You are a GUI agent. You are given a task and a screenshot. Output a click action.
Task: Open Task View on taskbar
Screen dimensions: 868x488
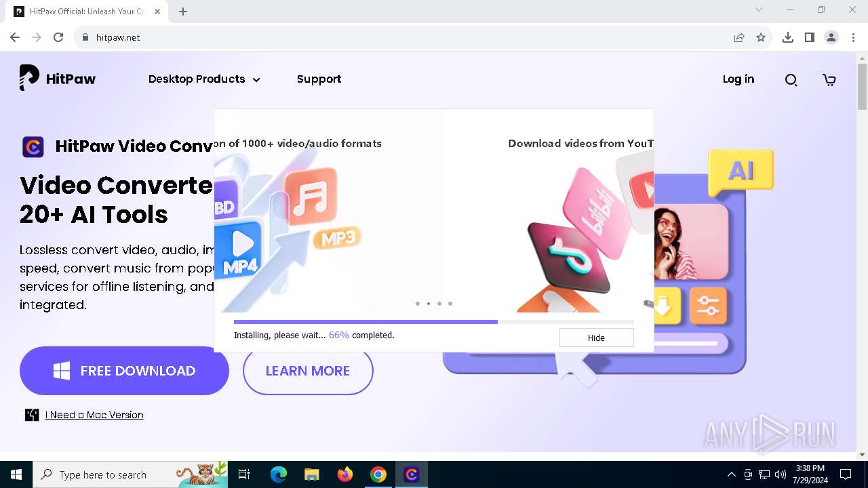coord(244,474)
